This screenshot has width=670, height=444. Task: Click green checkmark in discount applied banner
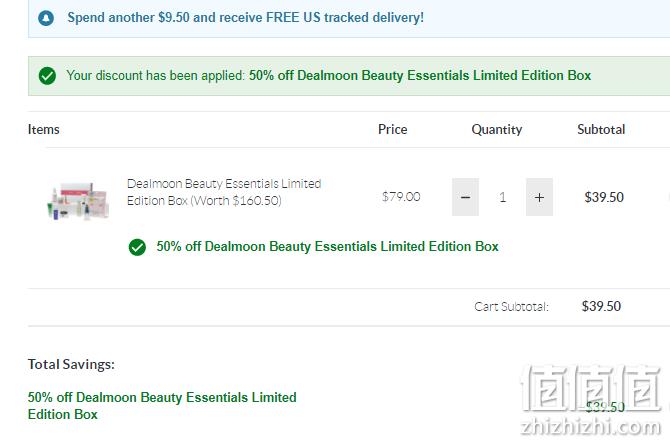[x=47, y=76]
